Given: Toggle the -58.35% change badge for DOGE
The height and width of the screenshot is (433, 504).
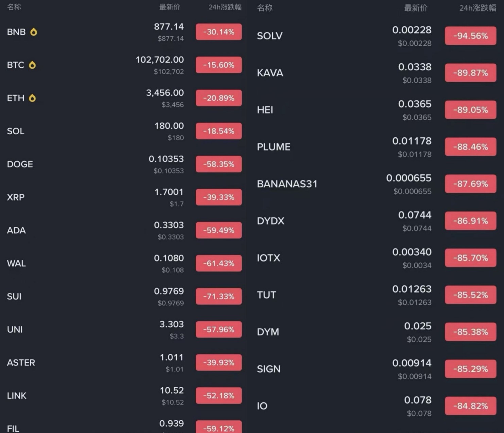Looking at the screenshot, I should (x=219, y=164).
